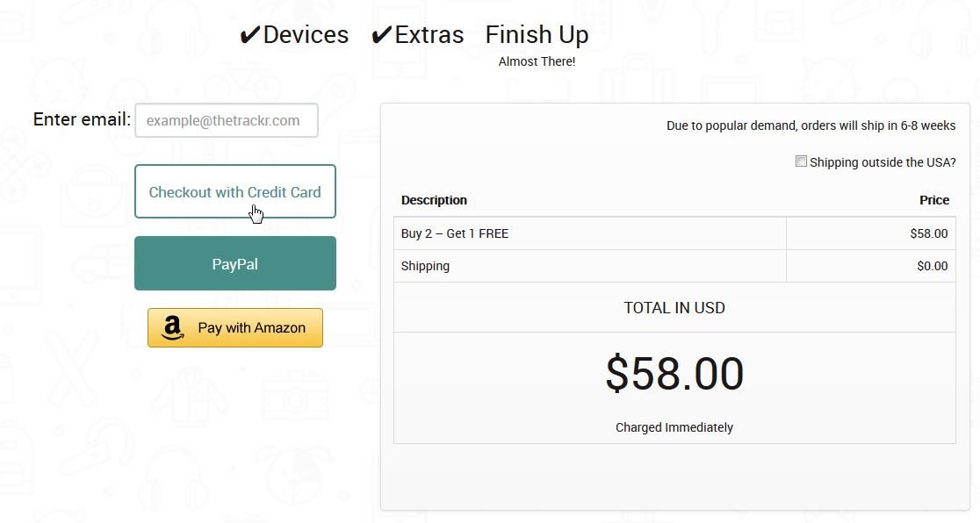The height and width of the screenshot is (523, 980).
Task: Tick the Shipping outside the USA checkbox
Action: tap(801, 161)
